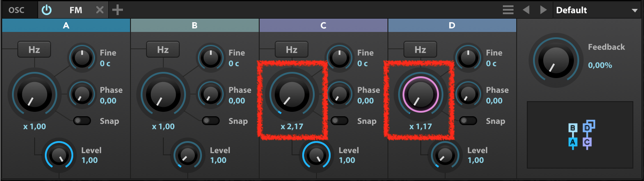Click operator D Phase knob
This screenshot has width=644, height=181.
pyautogui.click(x=468, y=94)
